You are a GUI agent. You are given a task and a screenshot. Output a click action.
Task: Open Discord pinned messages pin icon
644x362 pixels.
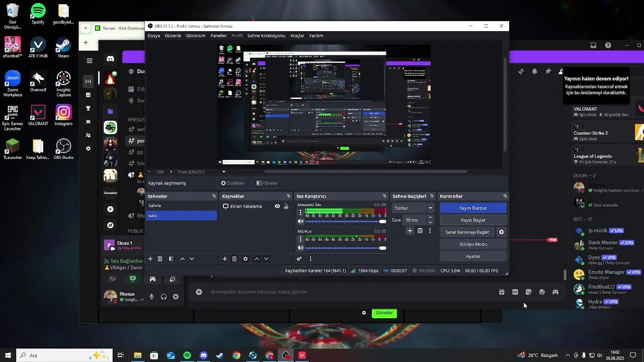(548, 71)
